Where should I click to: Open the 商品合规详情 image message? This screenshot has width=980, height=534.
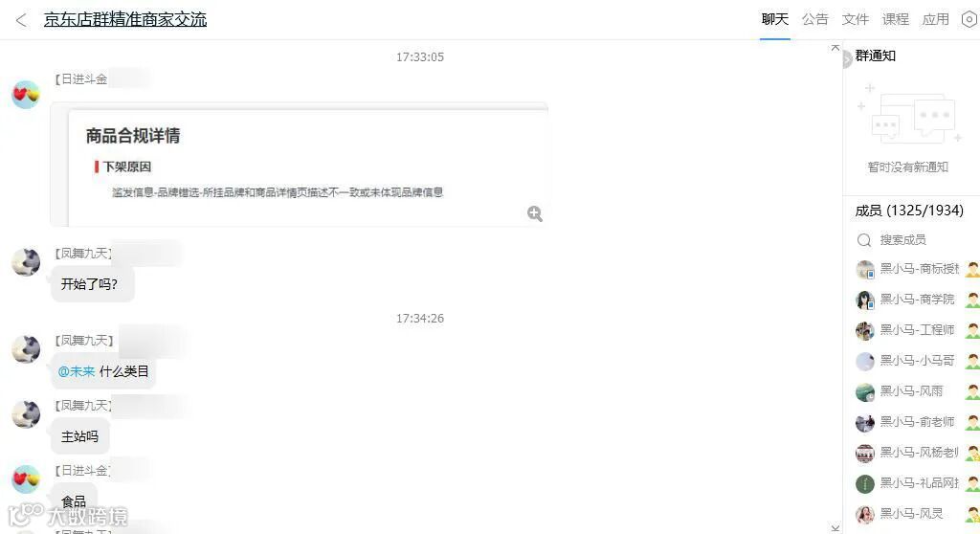[299, 165]
